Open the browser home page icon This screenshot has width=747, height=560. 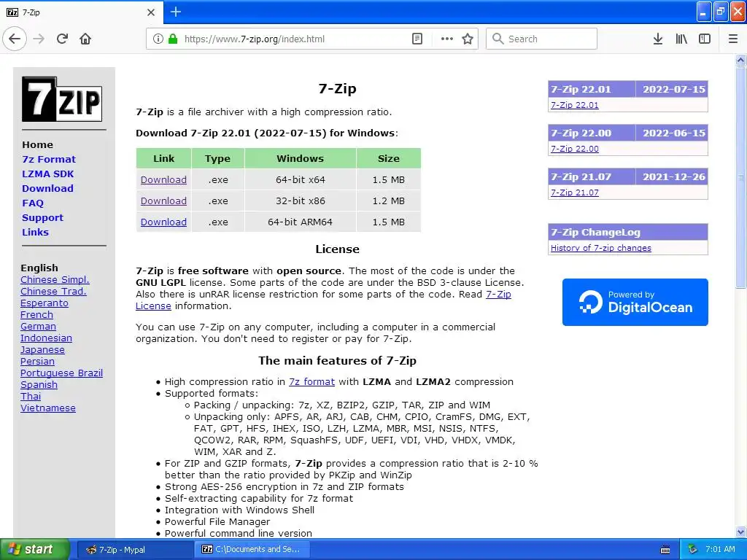[x=85, y=39]
